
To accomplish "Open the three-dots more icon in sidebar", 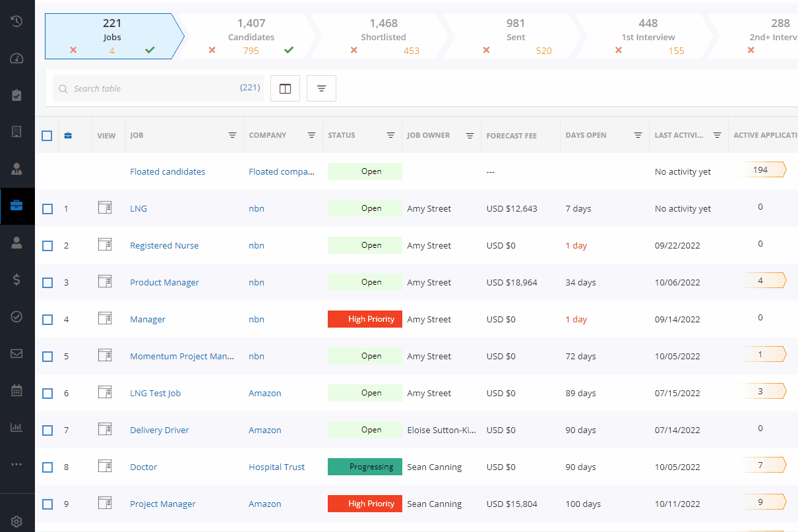I will click(x=17, y=464).
